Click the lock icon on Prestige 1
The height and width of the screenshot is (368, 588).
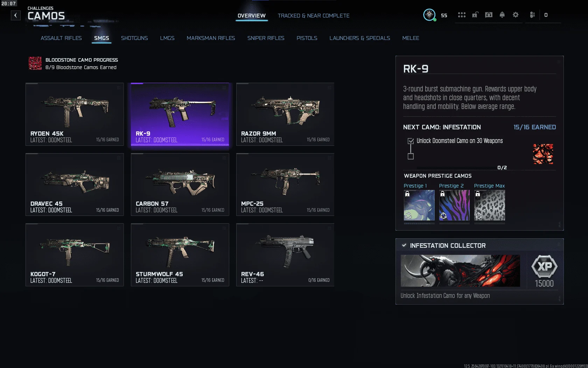[407, 194]
